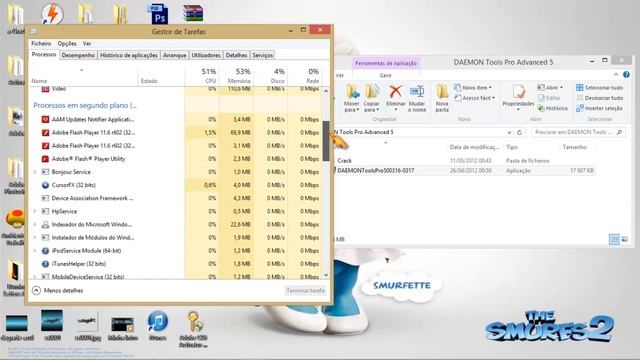Image resolution: width=640 pixels, height=360 pixels.
Task: Sort processes by Disco column
Action: coord(271,76)
